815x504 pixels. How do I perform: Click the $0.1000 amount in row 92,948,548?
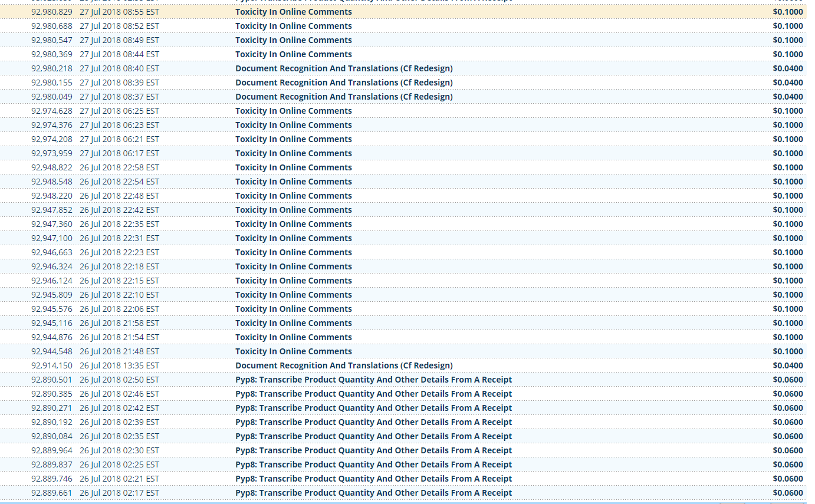788,182
